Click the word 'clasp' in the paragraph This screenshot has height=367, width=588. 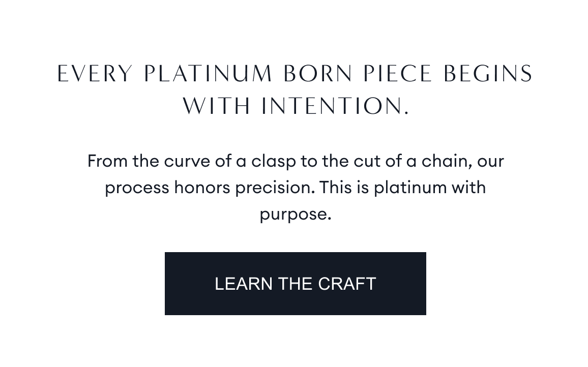(274, 161)
